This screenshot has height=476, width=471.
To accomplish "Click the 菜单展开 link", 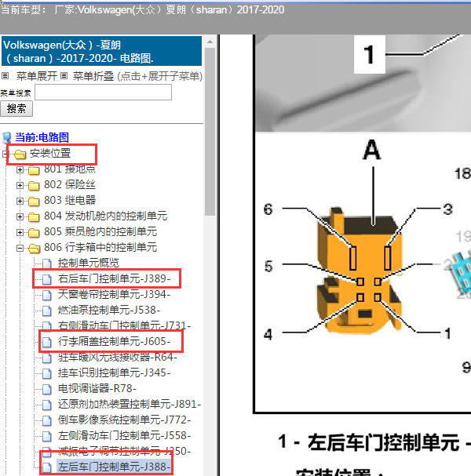I will click(36, 76).
